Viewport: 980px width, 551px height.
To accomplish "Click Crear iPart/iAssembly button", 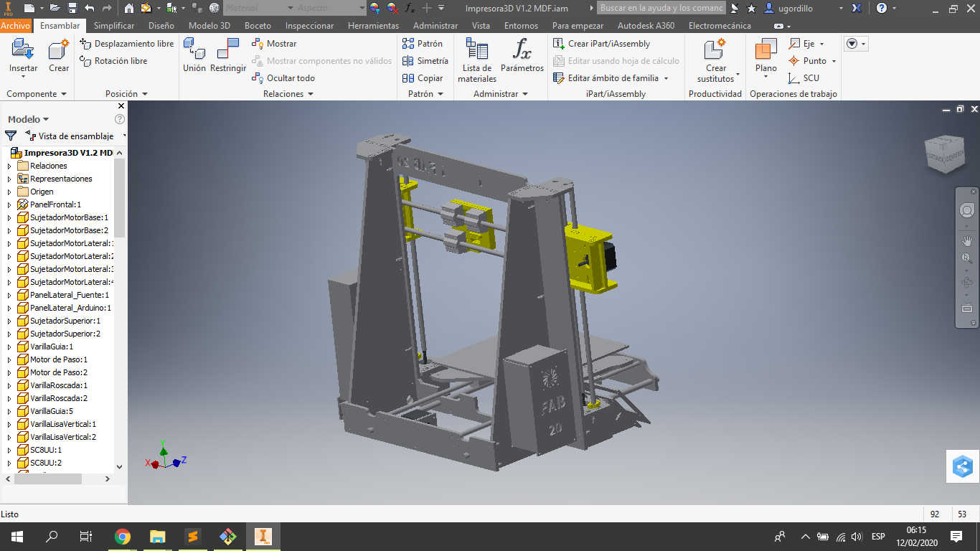I will tap(601, 44).
